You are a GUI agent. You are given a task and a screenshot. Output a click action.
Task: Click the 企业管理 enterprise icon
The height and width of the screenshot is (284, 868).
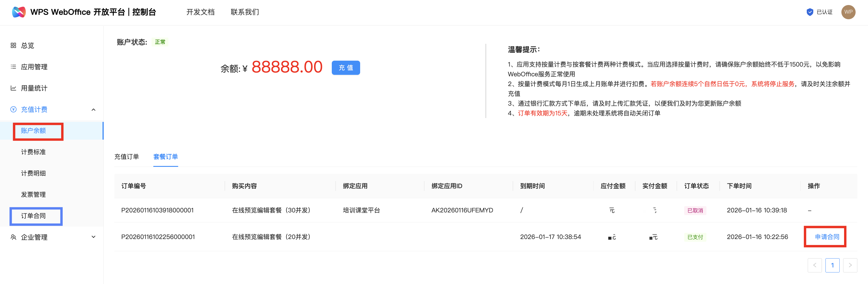click(x=14, y=237)
